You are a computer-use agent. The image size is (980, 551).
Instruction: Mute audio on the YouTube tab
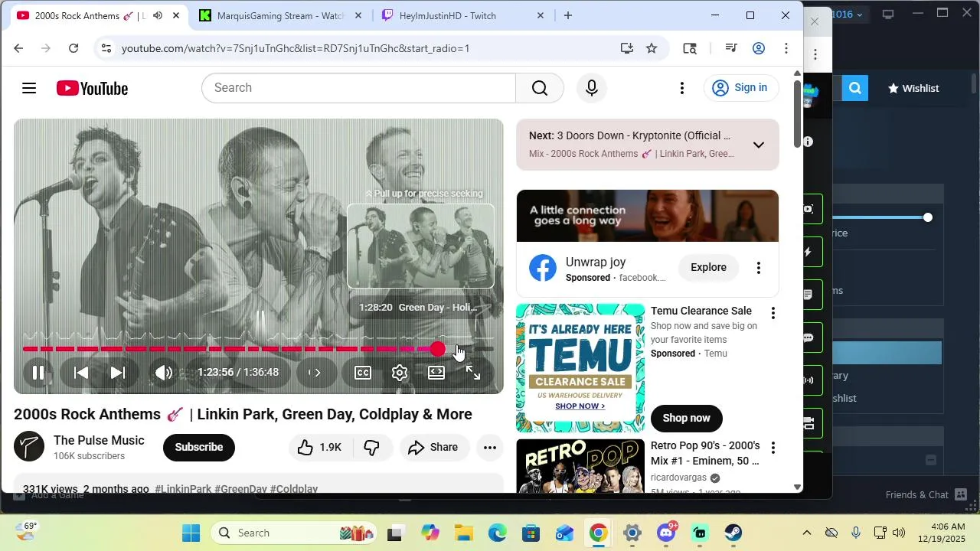pyautogui.click(x=158, y=15)
